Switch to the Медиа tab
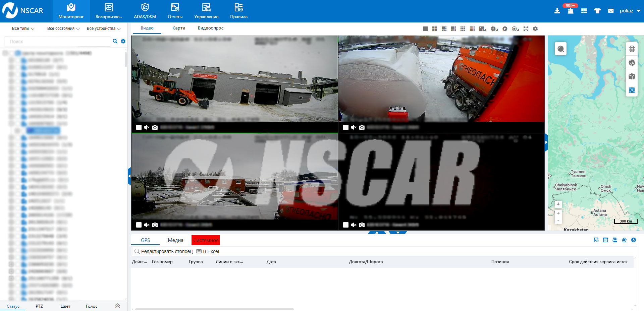This screenshot has width=644, height=311. click(x=175, y=240)
